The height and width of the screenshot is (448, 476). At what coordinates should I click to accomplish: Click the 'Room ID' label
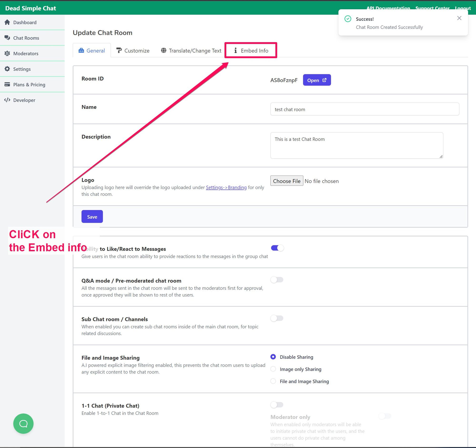[92, 79]
